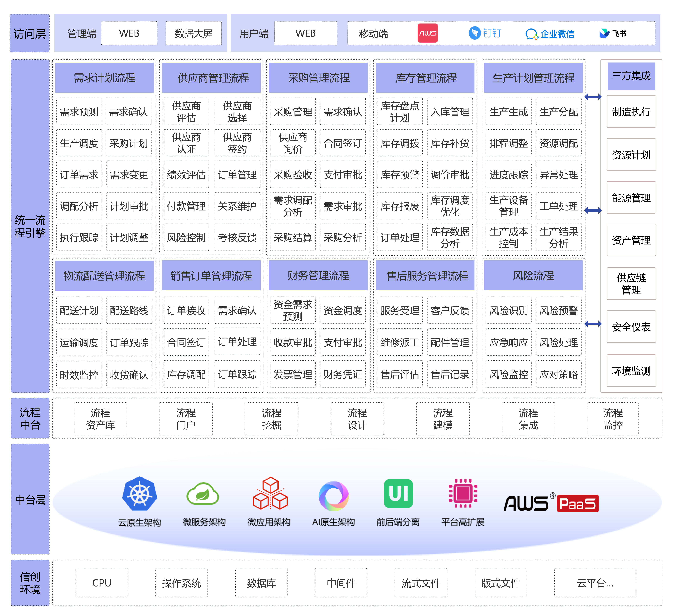The image size is (676, 616).
Task: Select the green UI 前后端分离 icon
Action: (x=398, y=494)
